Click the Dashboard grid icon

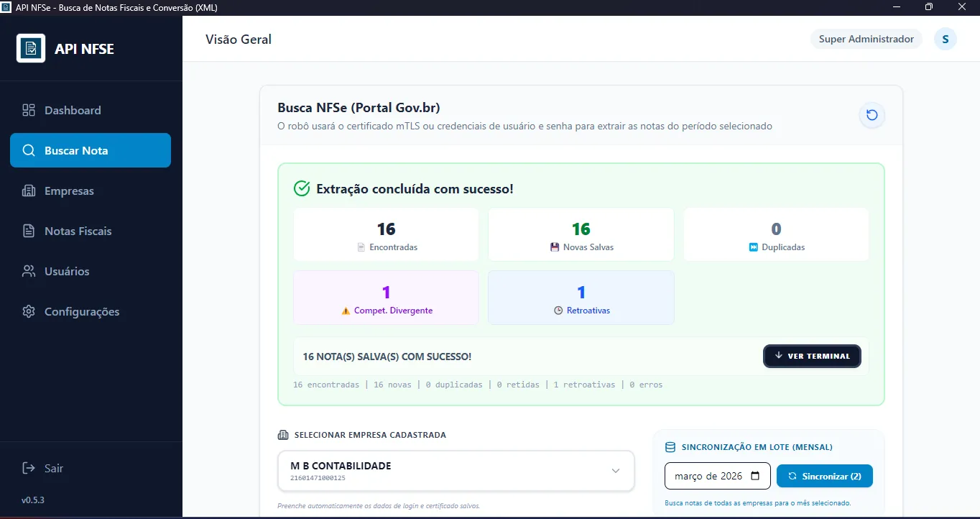point(29,110)
